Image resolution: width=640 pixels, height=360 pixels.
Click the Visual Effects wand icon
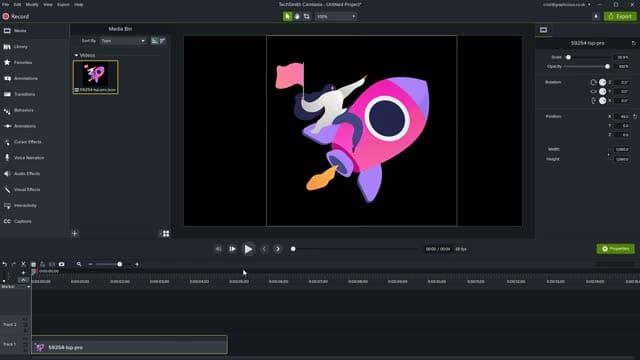7,189
